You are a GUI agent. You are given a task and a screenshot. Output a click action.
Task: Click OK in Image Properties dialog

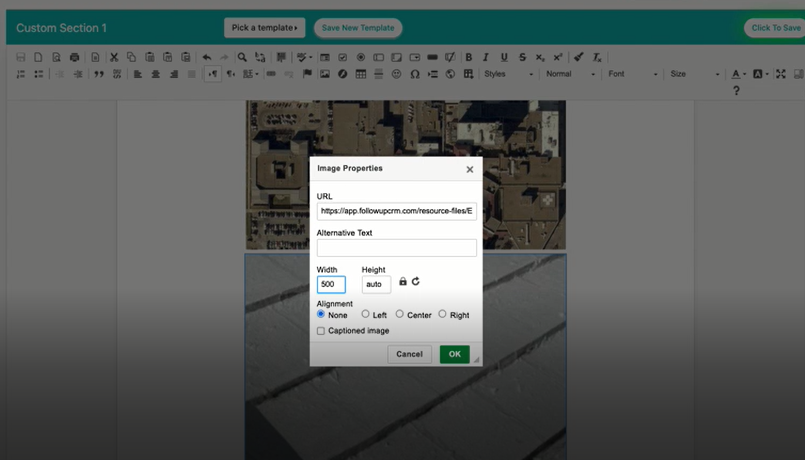[454, 354]
